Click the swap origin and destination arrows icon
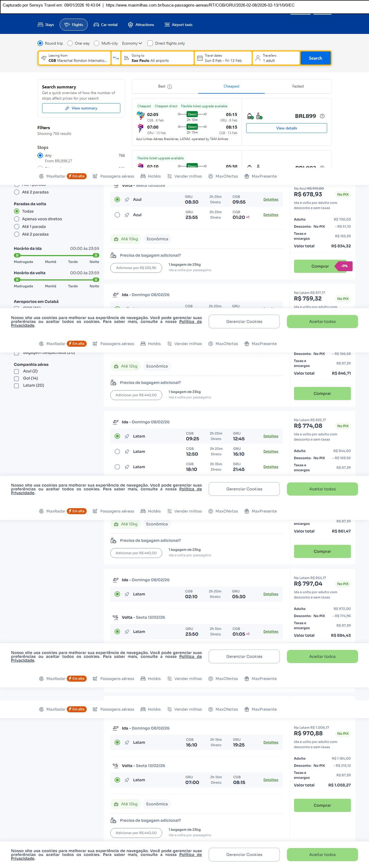This screenshot has width=369, height=868. pos(116,58)
